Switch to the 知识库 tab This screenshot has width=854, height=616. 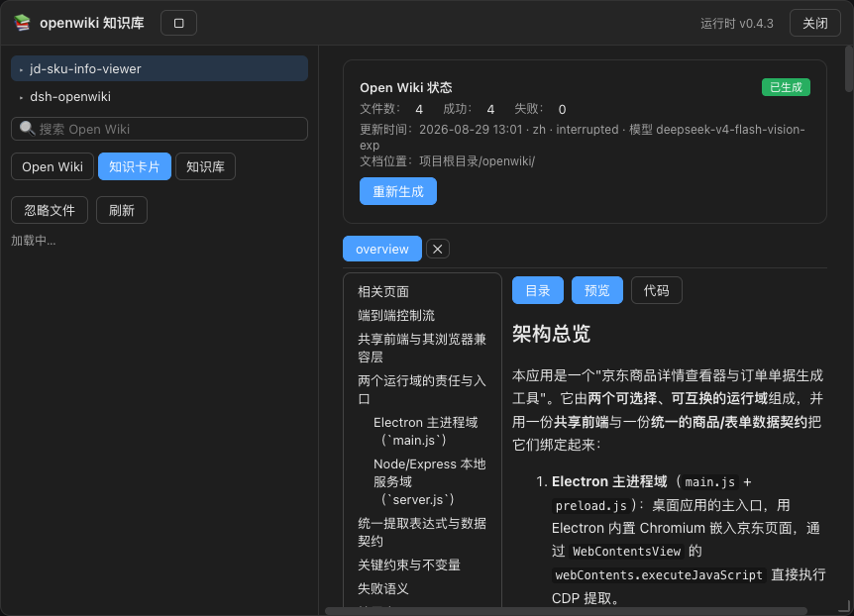[205, 166]
